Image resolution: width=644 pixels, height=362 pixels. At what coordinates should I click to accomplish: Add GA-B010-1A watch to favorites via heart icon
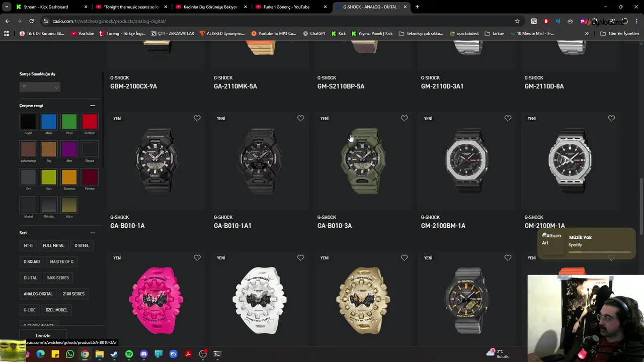(197, 118)
